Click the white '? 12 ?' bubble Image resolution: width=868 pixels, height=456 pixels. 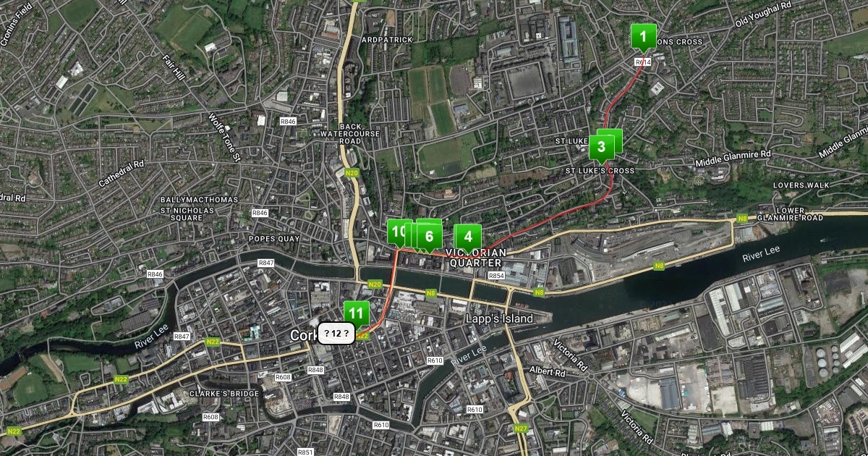pyautogui.click(x=336, y=333)
